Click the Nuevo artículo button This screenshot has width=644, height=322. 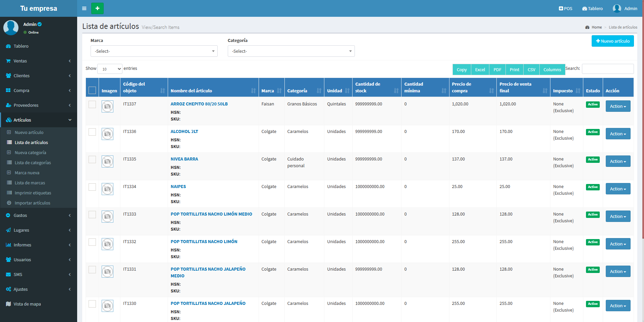612,41
